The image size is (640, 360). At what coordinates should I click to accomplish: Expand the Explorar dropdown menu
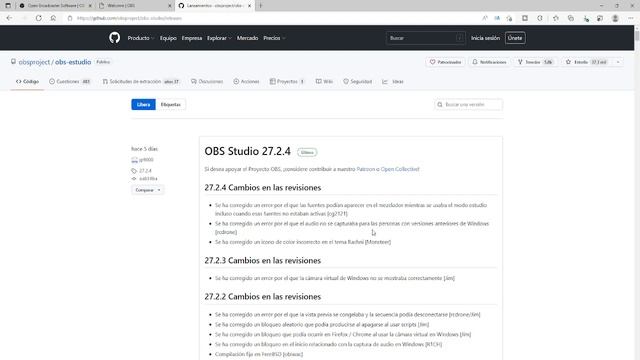[x=219, y=38]
